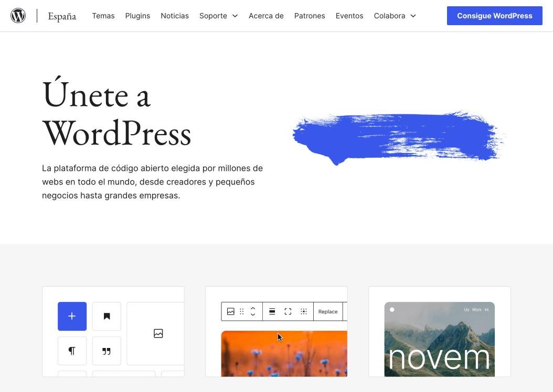
Task: Open Noticias in the navigation
Action: [x=175, y=16]
